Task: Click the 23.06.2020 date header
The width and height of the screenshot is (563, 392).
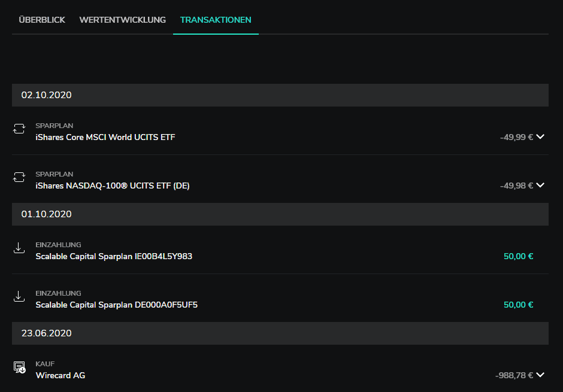Action: 280,333
